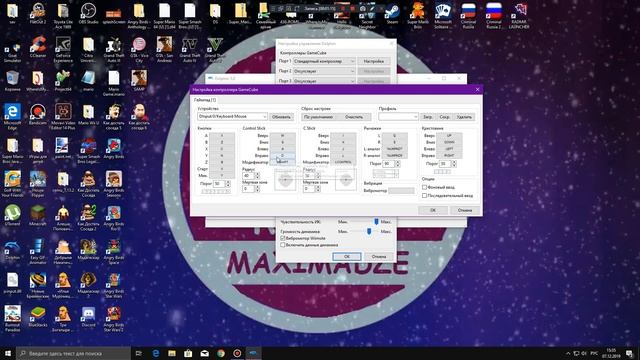The height and width of the screenshot is (360, 640).
Task: Click the Обновить button next to device
Action: (281, 117)
